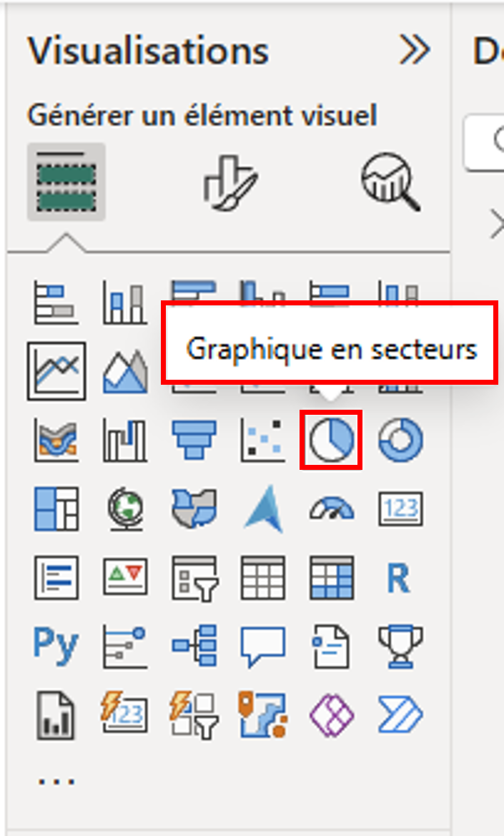This screenshot has height=836, width=504.
Task: Insert the slicer visual with funnel
Action: (x=194, y=578)
